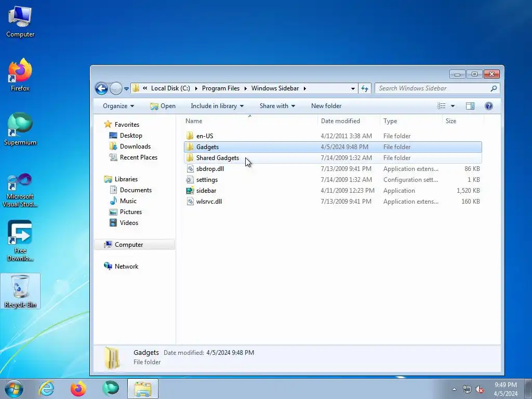Click the wlsrvc.dll file icon
Screen dimensions: 532x399
pos(190,201)
